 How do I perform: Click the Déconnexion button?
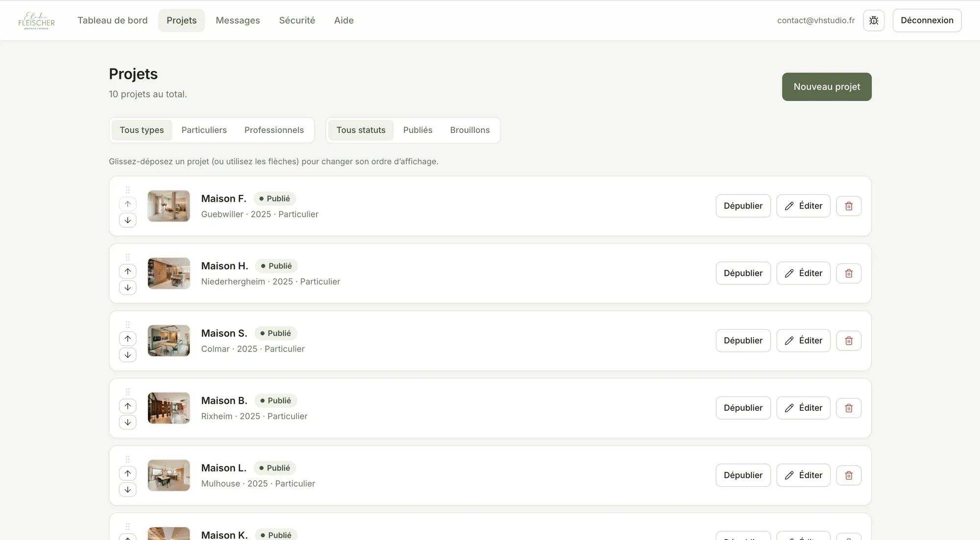point(927,21)
